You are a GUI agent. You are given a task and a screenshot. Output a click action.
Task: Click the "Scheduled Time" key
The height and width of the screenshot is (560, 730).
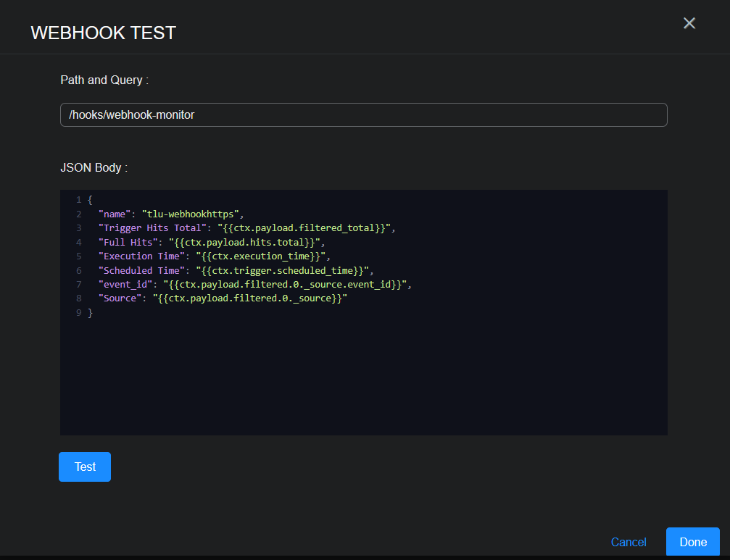click(x=141, y=270)
